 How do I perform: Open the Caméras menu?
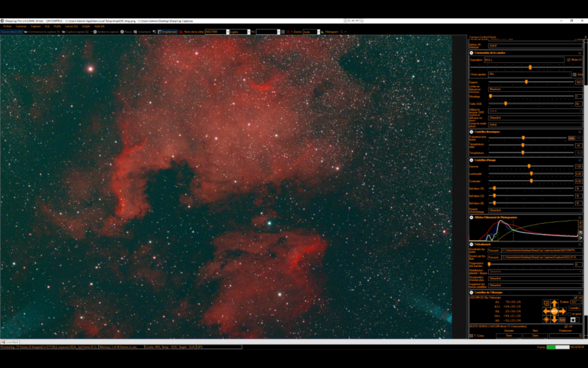click(21, 26)
